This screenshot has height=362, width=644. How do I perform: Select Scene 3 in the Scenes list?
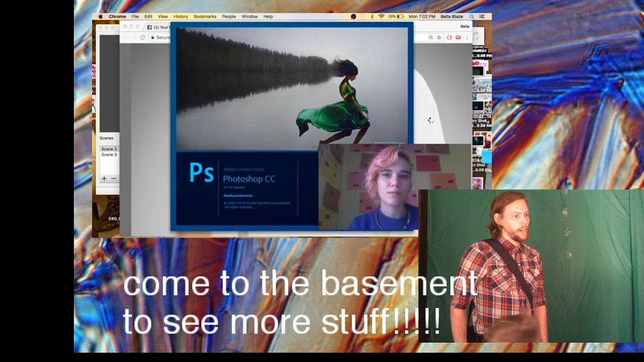109,155
